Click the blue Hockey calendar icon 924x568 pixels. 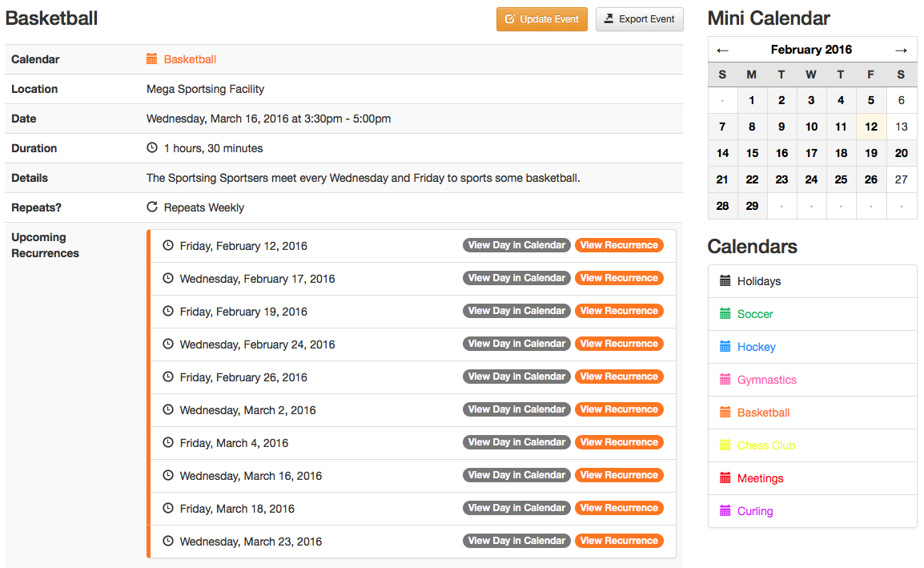[725, 346]
